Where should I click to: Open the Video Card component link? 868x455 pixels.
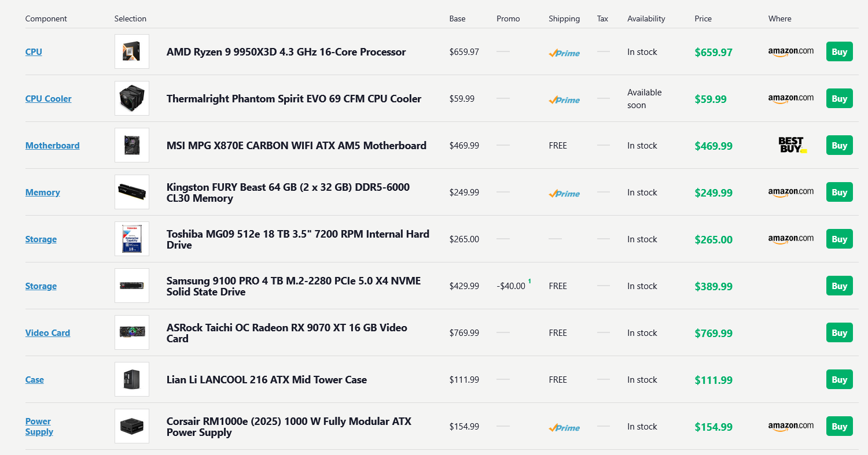click(47, 333)
